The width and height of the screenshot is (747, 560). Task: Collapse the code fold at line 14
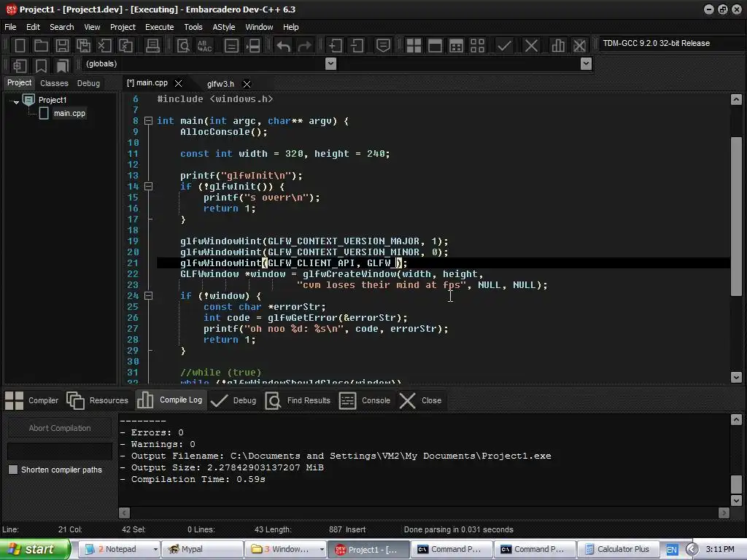(x=148, y=186)
